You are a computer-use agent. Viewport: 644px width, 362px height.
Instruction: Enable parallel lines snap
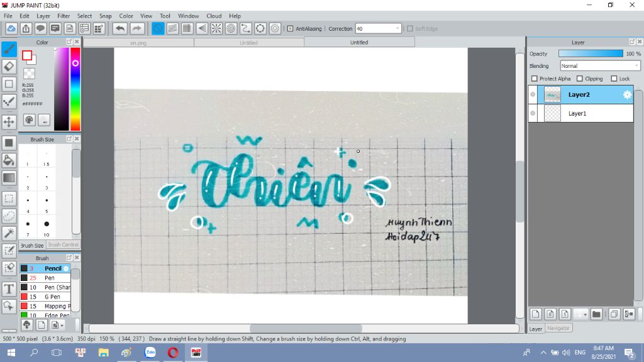(x=172, y=28)
